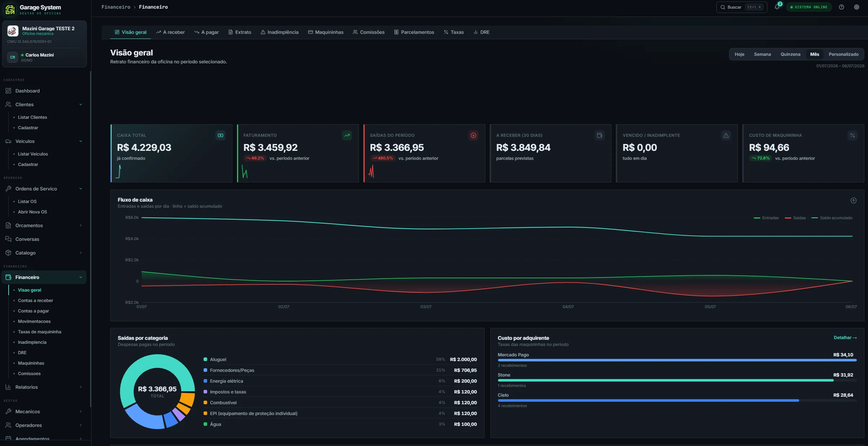The image size is (868, 446).
Task: Click the Caixa Total cash icon
Action: click(221, 135)
